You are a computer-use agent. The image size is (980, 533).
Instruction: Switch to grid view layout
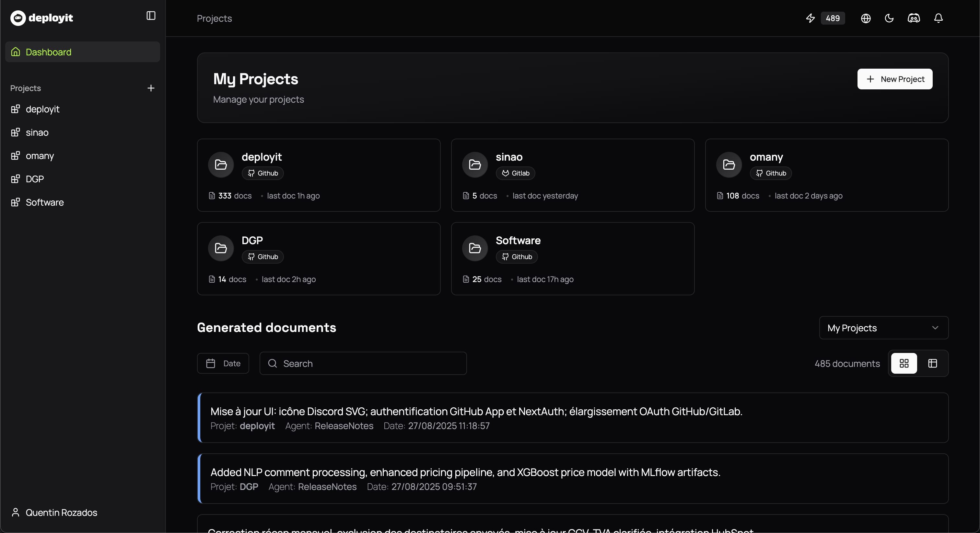(904, 363)
